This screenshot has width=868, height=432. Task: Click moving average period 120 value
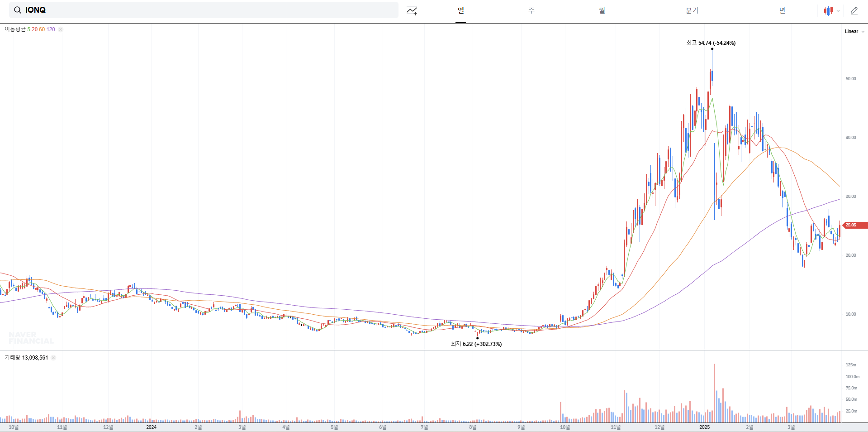51,29
